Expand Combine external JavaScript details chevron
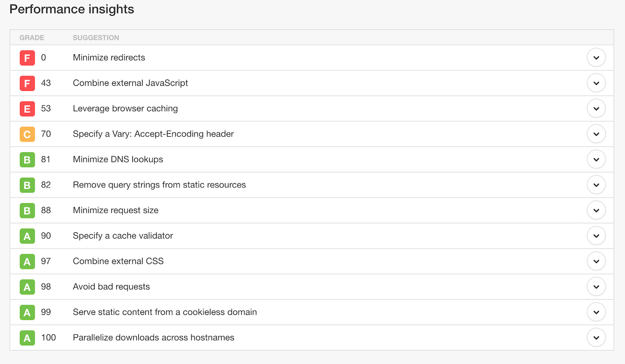 pos(596,83)
